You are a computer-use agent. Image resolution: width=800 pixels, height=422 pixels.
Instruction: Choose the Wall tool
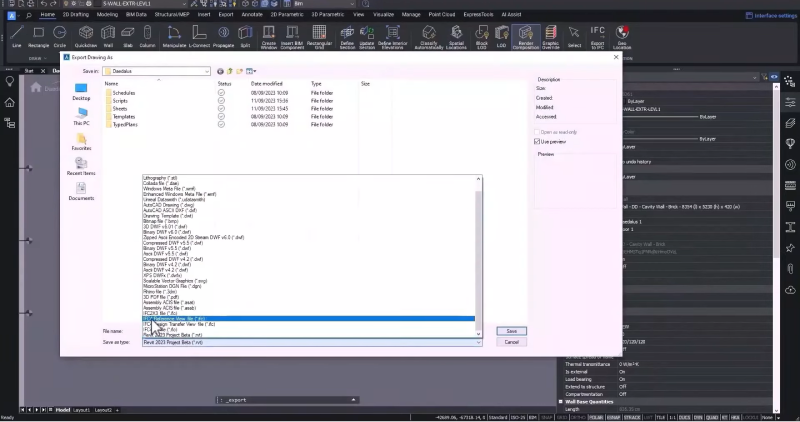click(x=108, y=37)
